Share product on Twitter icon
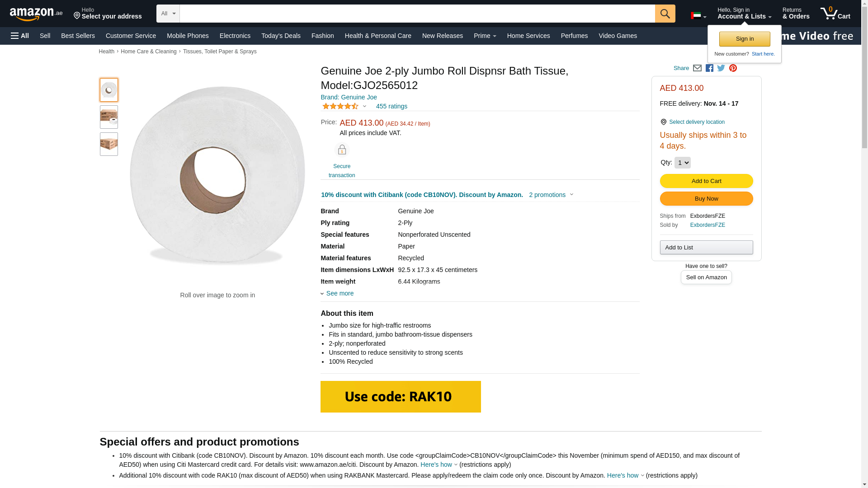This screenshot has height=488, width=868. tap(721, 68)
